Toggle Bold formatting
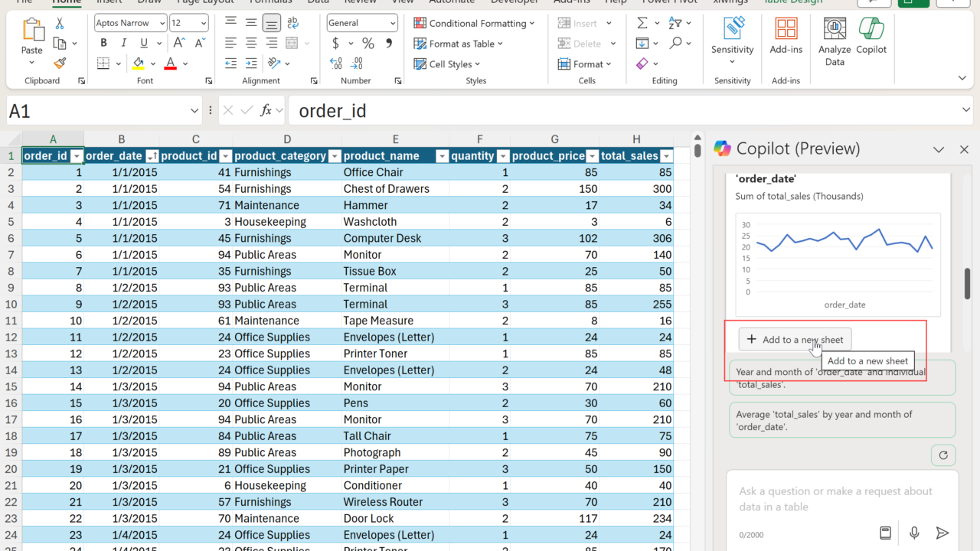The image size is (980, 551). tap(103, 44)
